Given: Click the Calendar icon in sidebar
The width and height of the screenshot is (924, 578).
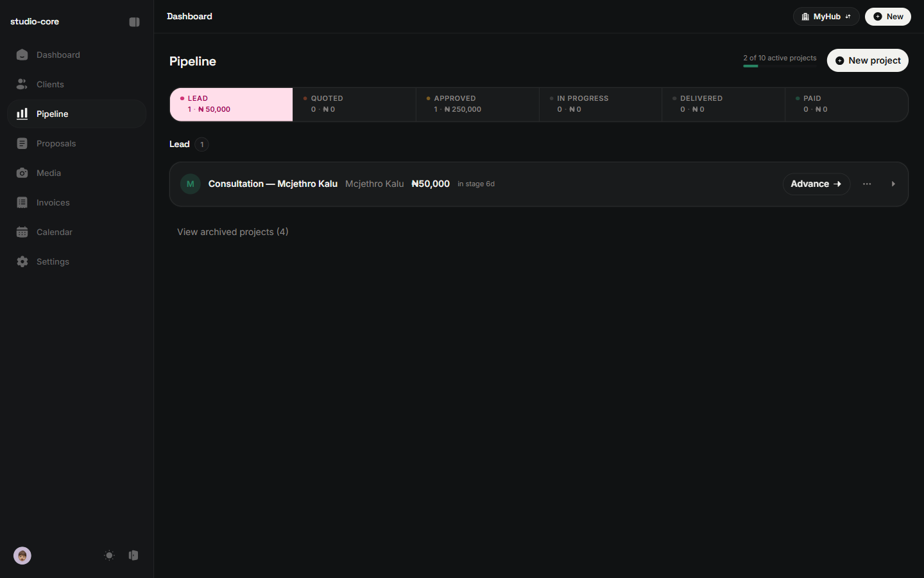Looking at the screenshot, I should point(22,232).
